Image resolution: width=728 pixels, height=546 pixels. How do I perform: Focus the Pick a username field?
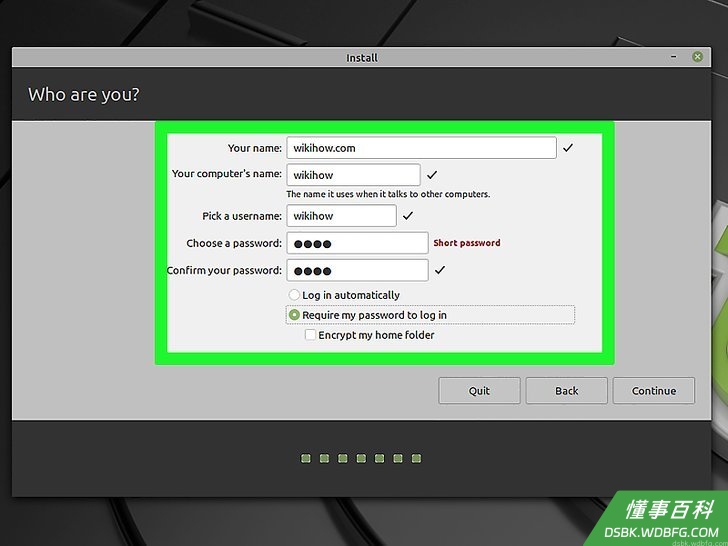point(341,215)
